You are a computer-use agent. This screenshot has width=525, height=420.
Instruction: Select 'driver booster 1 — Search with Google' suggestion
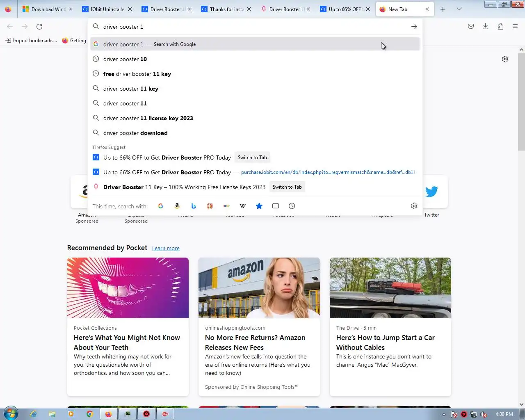point(255,44)
